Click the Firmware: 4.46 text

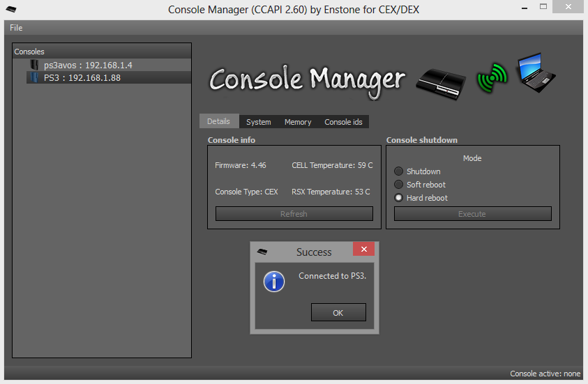pyautogui.click(x=241, y=165)
